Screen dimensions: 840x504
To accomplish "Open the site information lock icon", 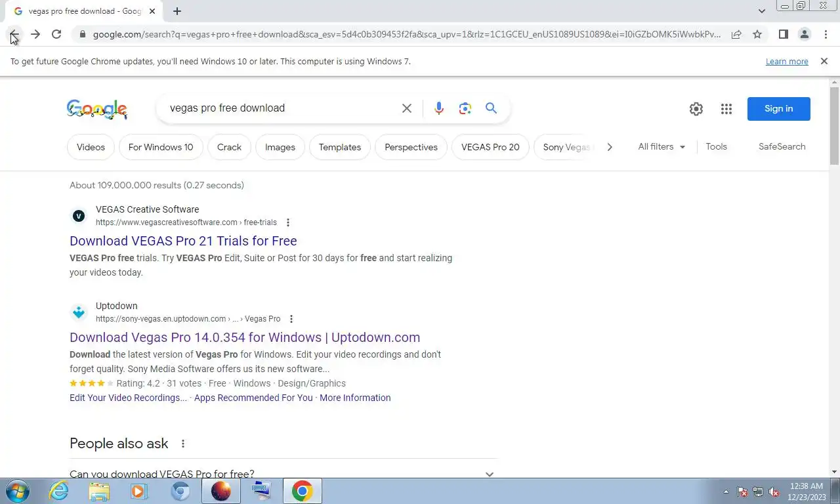I will (x=82, y=34).
